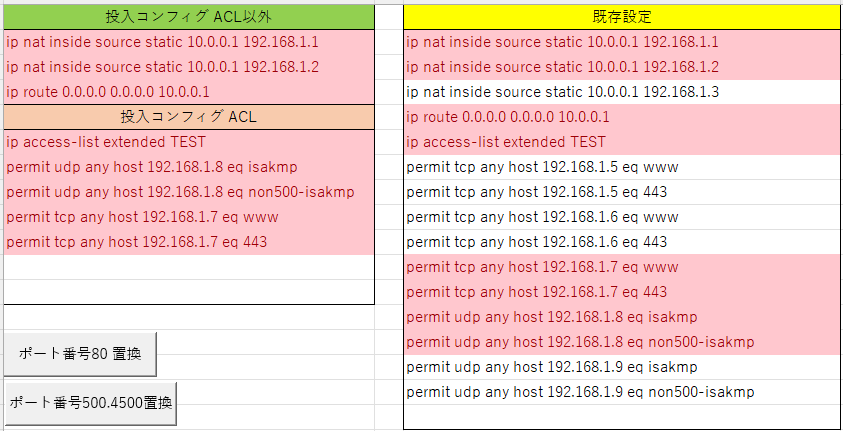Select permit udp 192.168.1.9 eq isakmp cell

pos(623,367)
